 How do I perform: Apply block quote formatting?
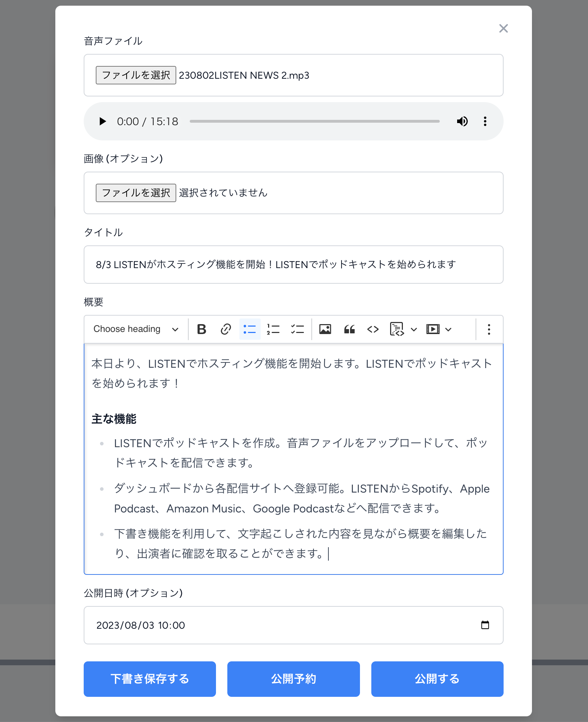[x=349, y=329]
